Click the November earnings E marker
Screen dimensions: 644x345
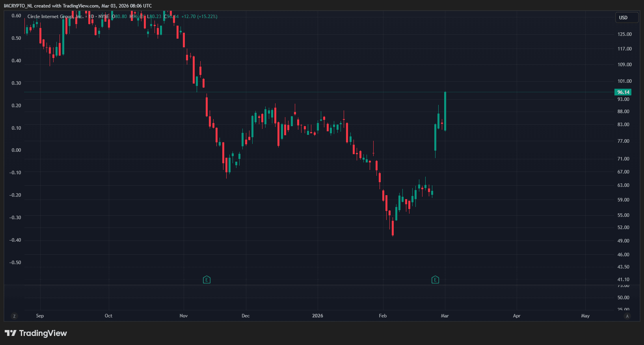coord(207,280)
